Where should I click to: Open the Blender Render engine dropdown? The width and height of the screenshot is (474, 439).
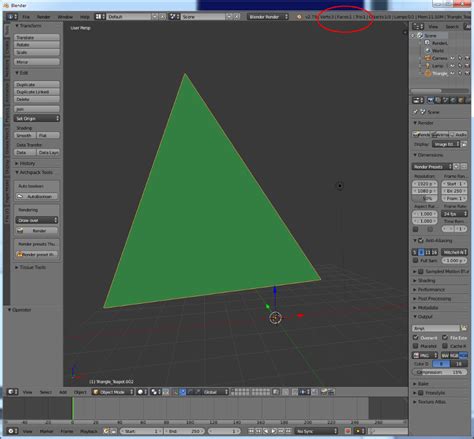[x=268, y=16]
